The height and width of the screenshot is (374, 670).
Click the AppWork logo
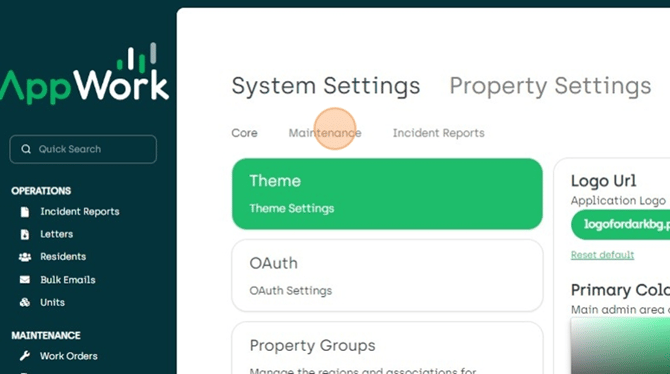(x=85, y=74)
